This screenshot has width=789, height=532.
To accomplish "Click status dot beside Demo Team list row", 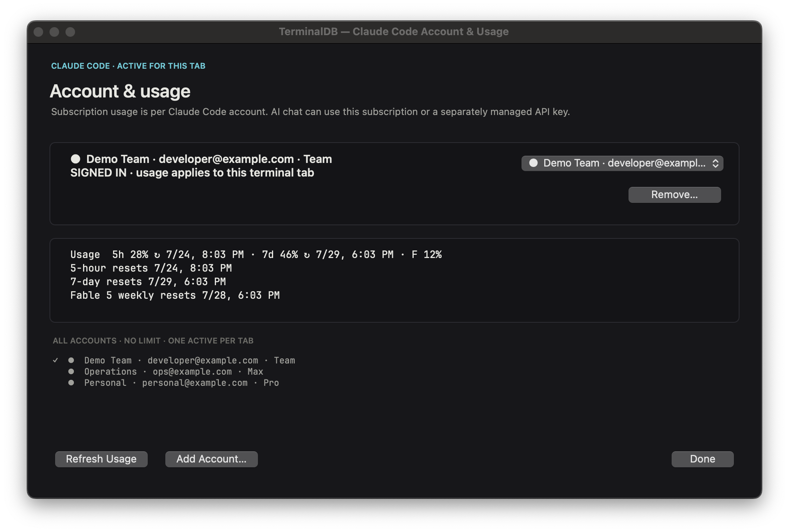I will (71, 360).
